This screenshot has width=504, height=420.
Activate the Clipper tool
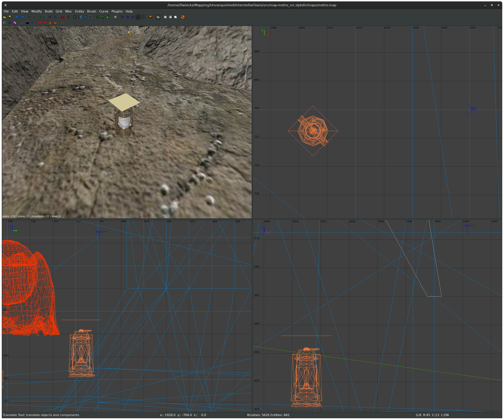143,17
